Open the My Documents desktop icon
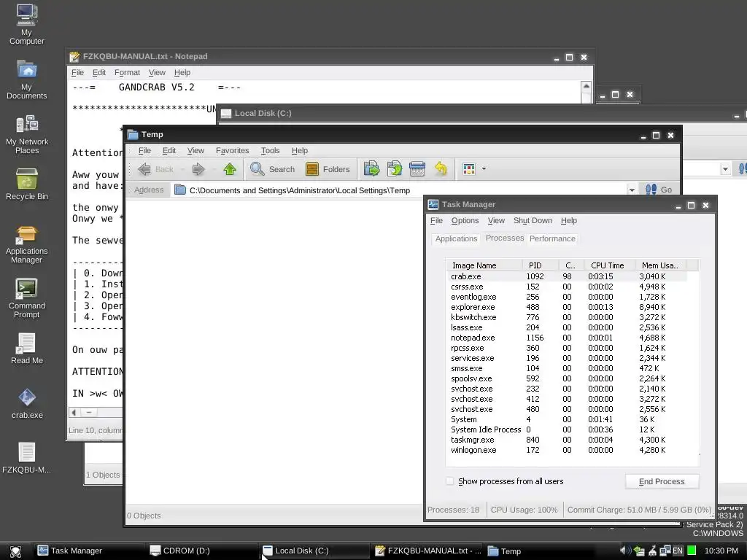The image size is (747, 560). tap(27, 79)
